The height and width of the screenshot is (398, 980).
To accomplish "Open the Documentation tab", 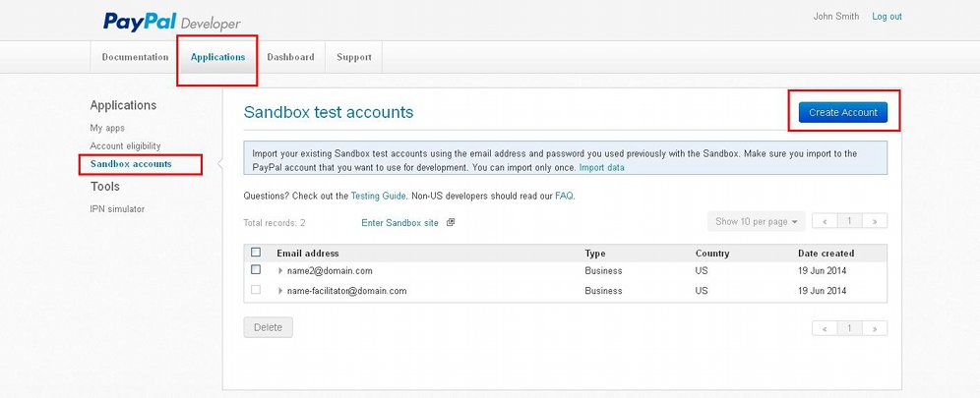I will tap(135, 57).
